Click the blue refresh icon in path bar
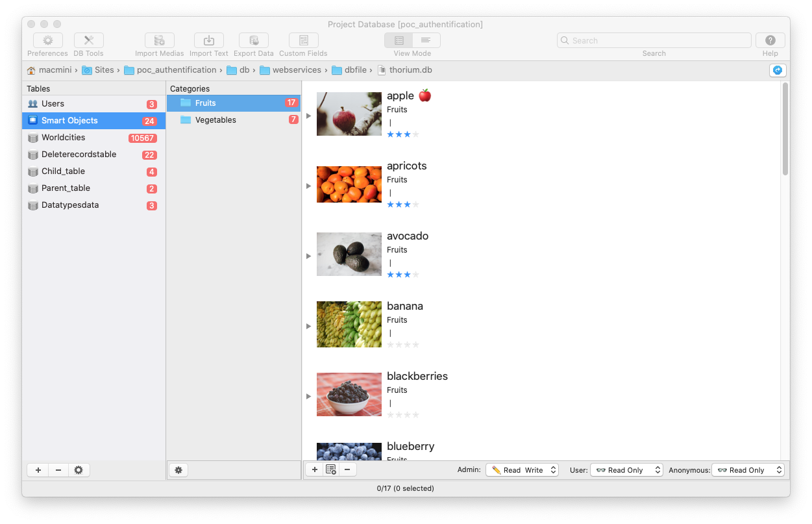Screen dimensions: 812x524 coord(776,70)
